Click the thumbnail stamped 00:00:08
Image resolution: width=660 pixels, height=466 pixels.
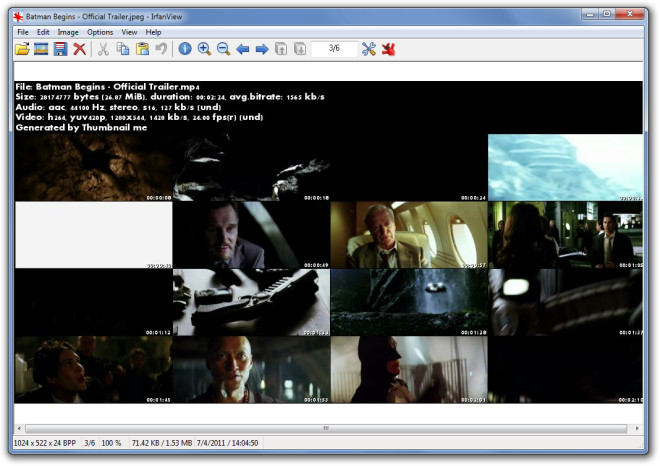coord(93,168)
